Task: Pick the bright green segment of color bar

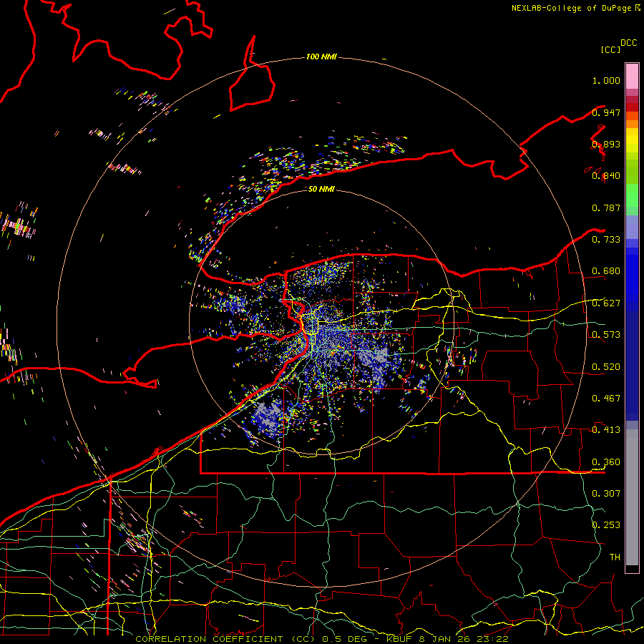Action: tap(632, 195)
